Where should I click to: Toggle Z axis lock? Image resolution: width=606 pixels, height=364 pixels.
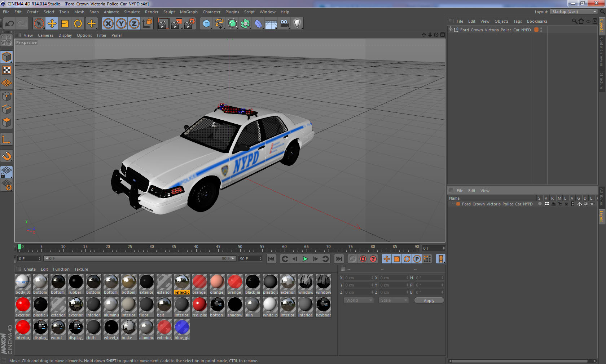134,24
